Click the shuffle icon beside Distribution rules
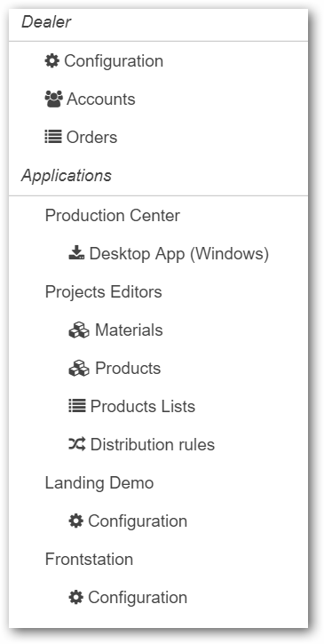324x644 pixels. 77,444
